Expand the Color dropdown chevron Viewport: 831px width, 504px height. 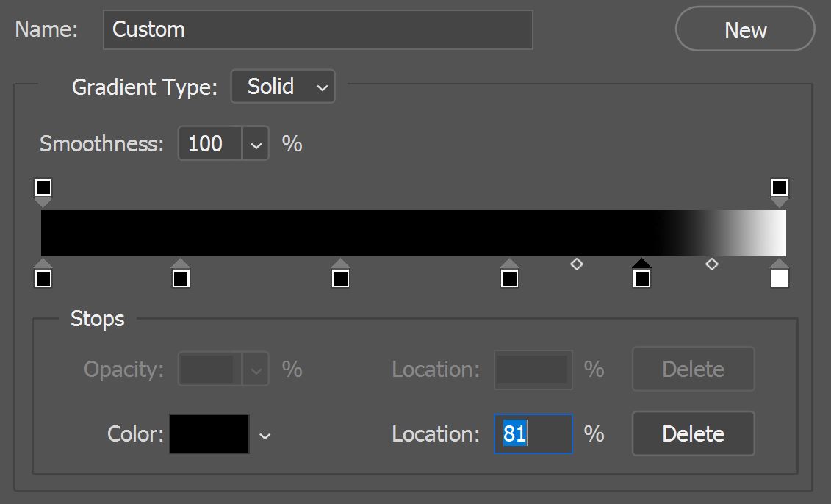[x=265, y=434]
